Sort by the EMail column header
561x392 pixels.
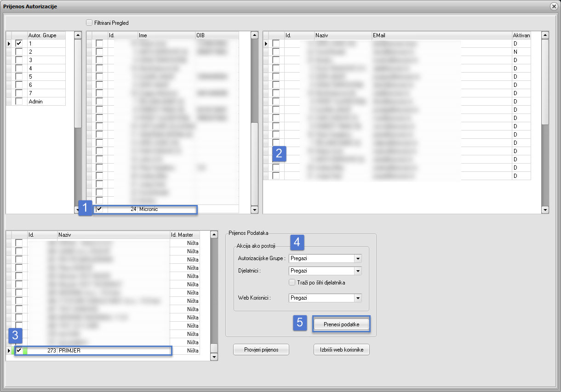441,35
